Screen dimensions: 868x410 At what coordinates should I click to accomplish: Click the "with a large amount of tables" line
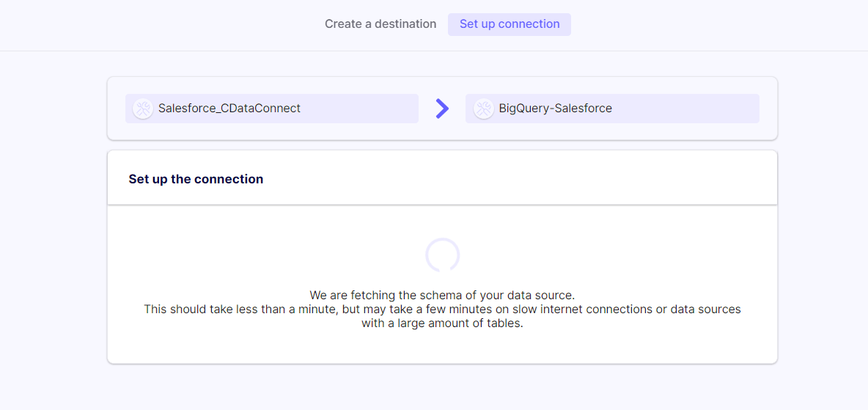coord(442,323)
